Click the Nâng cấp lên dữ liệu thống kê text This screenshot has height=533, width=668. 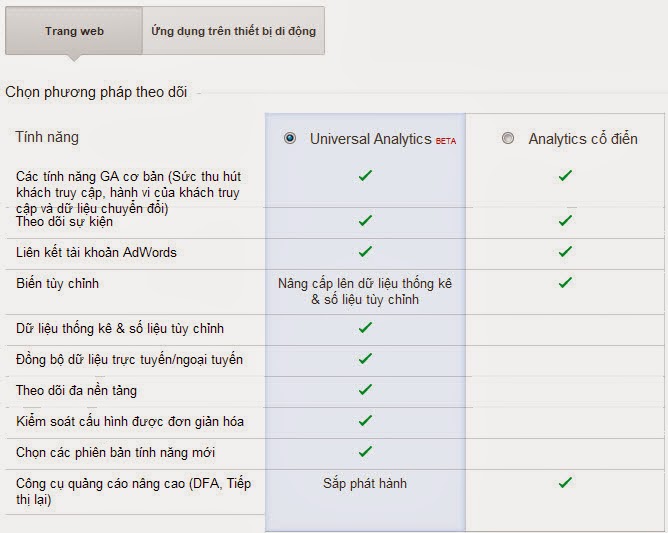click(x=365, y=283)
